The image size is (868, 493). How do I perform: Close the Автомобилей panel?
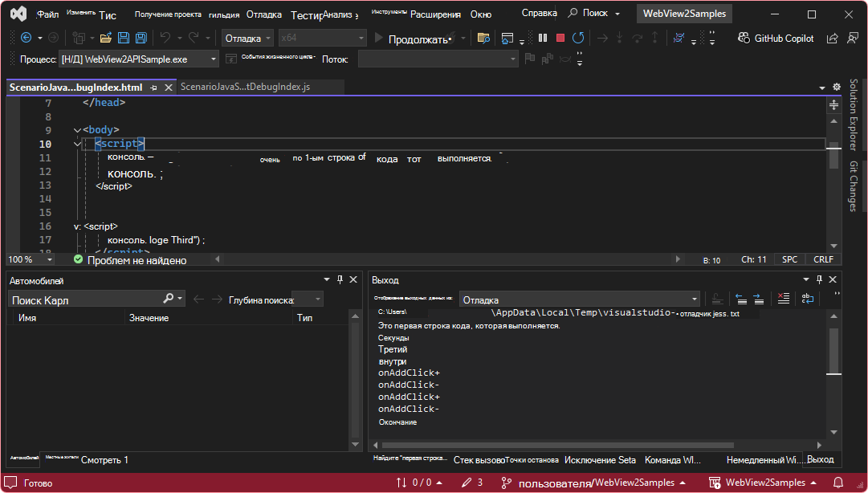click(x=353, y=279)
